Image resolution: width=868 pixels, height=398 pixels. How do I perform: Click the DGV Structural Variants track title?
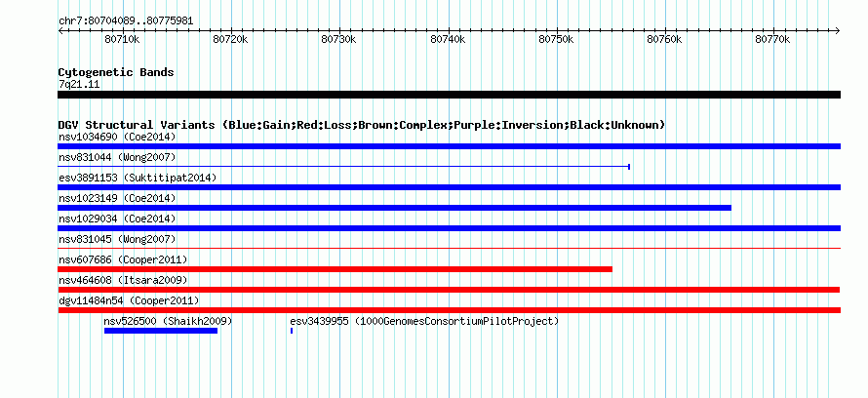point(362,125)
